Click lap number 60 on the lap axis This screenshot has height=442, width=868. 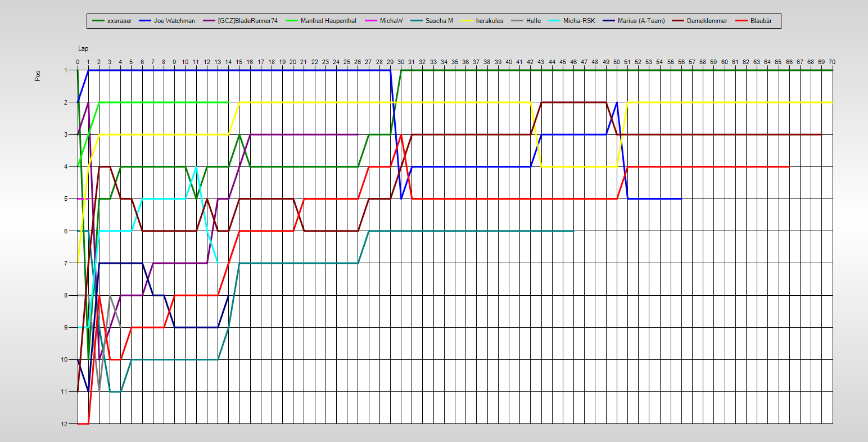724,62
